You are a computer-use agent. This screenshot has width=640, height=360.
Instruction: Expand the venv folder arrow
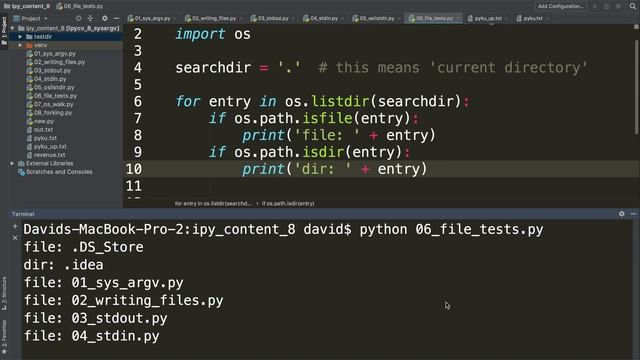click(20, 45)
